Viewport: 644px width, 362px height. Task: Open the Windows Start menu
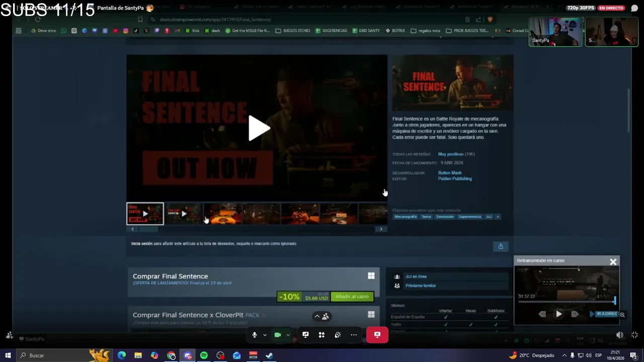8,355
